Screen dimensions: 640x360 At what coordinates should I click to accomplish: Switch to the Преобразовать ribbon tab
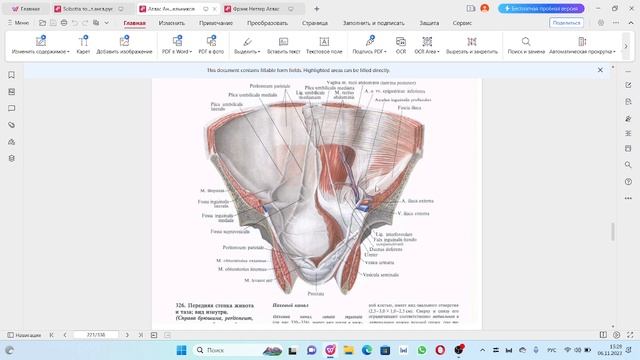[267, 23]
